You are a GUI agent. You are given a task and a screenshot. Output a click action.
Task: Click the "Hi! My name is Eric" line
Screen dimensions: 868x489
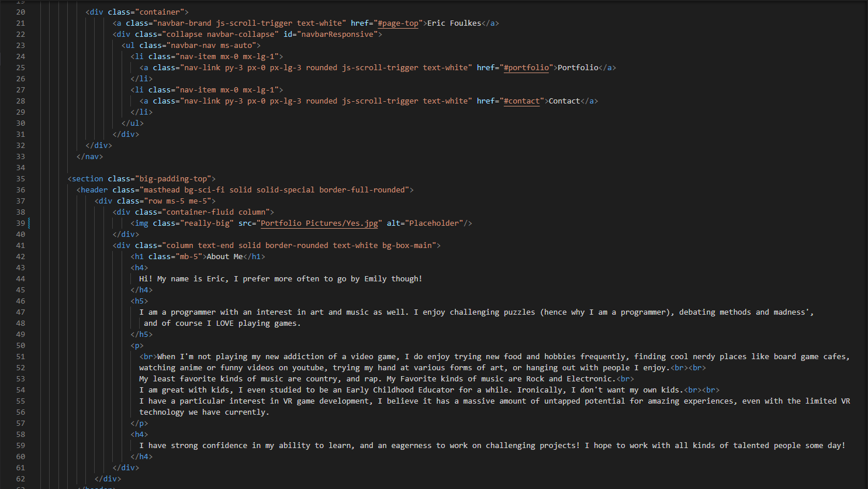coord(281,279)
